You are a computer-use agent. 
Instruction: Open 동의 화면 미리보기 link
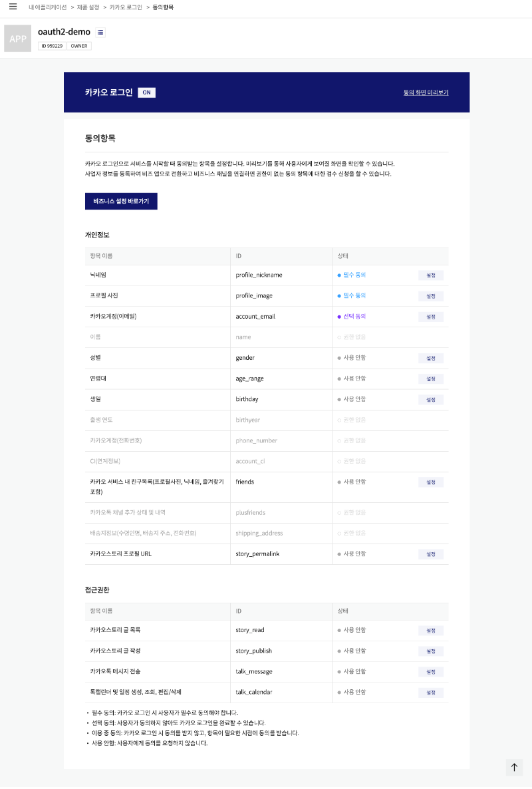[426, 92]
